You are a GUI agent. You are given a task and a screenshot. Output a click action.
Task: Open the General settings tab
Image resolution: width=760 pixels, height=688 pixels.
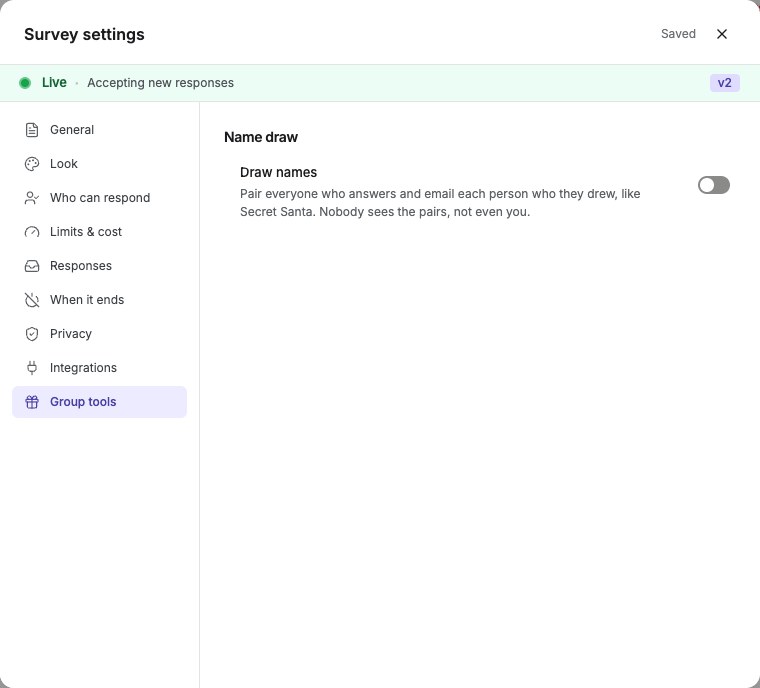tap(99, 130)
